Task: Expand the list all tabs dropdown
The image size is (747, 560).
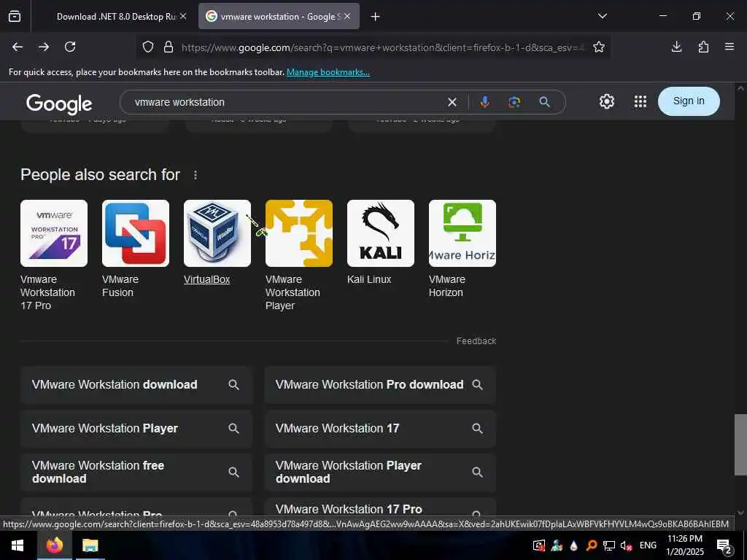Action: click(x=602, y=16)
